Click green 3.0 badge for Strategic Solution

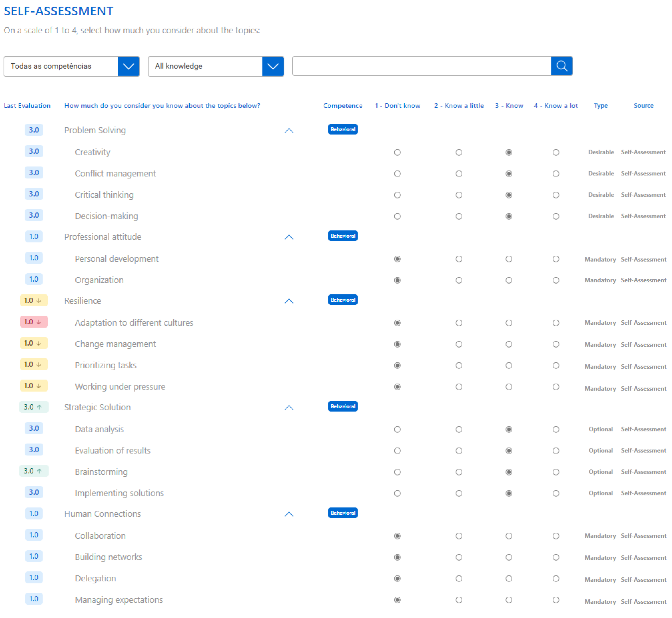(x=34, y=407)
